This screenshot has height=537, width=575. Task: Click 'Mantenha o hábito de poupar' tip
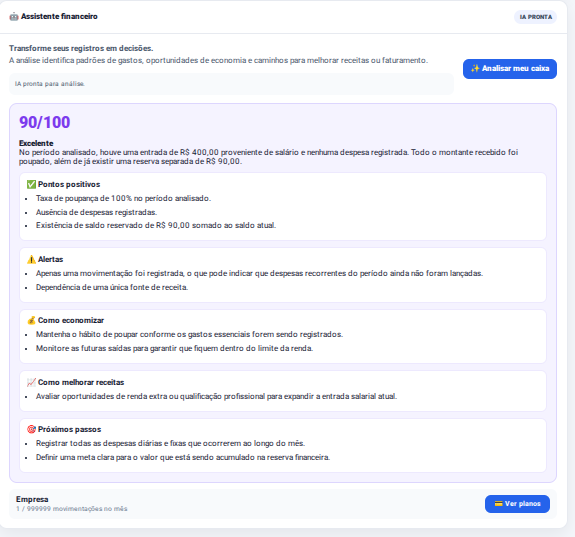click(189, 334)
